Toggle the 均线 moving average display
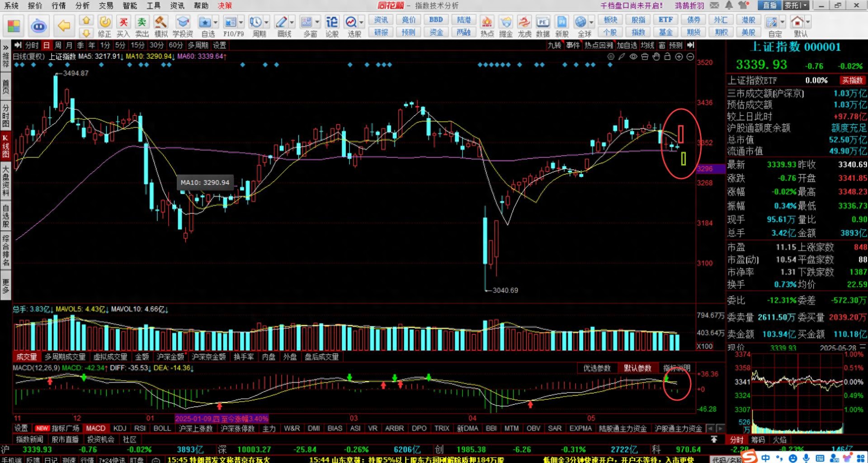 pos(647,45)
